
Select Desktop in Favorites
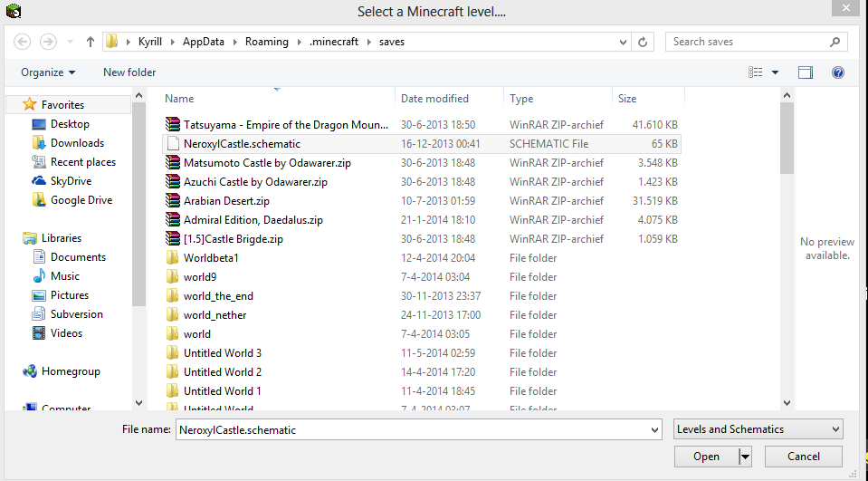tap(70, 124)
